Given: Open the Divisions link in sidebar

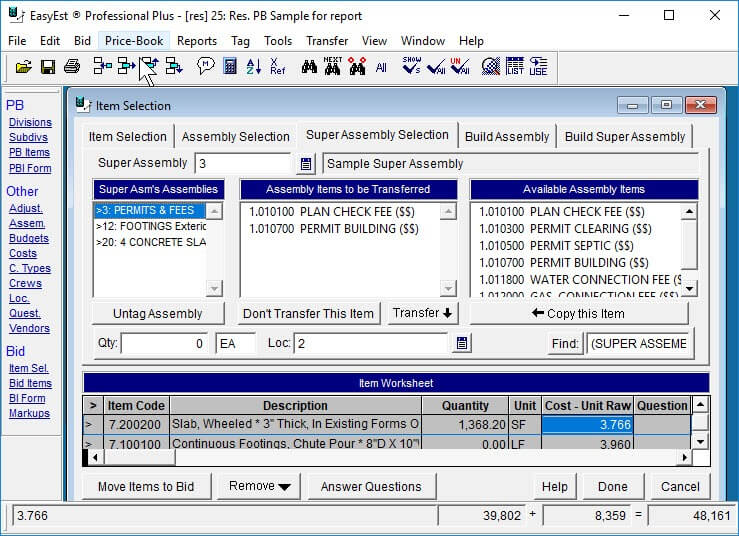Looking at the screenshot, I should (30, 123).
